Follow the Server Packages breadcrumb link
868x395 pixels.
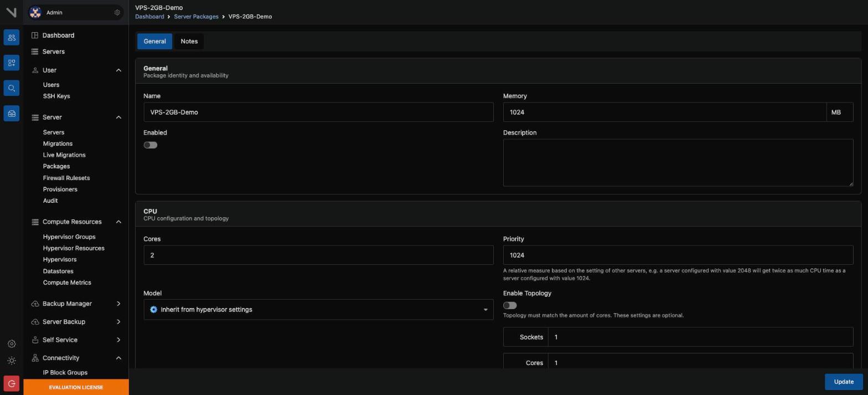pyautogui.click(x=196, y=17)
